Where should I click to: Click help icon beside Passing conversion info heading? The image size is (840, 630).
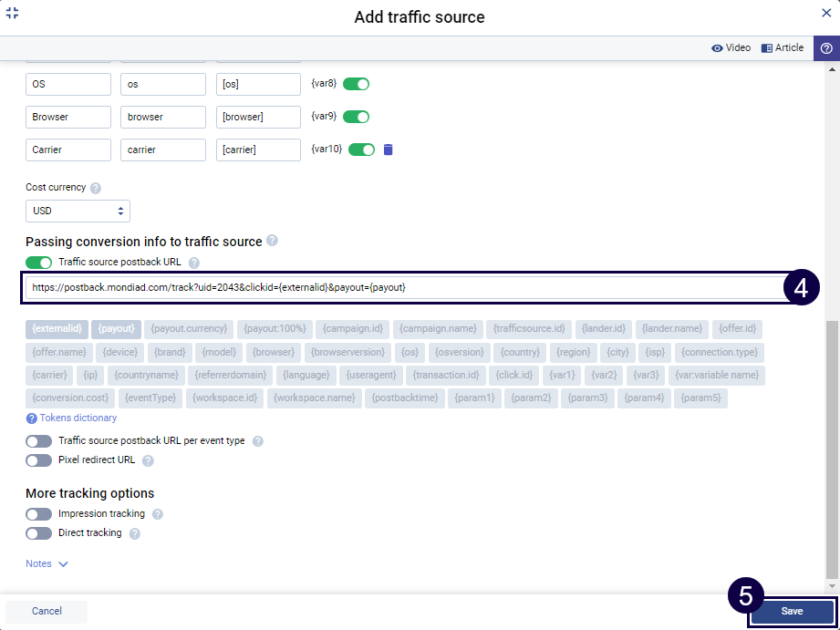272,242
